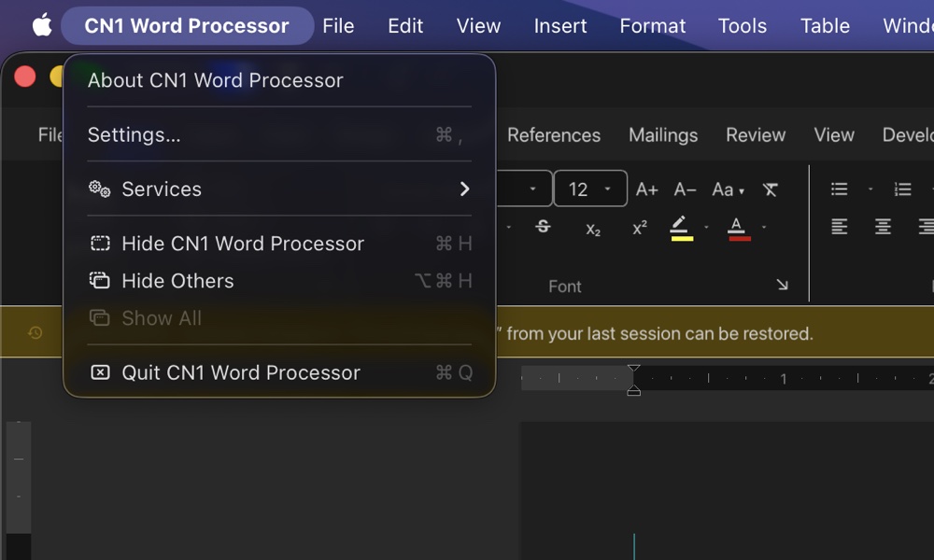This screenshot has height=560, width=934.
Task: Toggle superscript formatting
Action: [x=640, y=228]
